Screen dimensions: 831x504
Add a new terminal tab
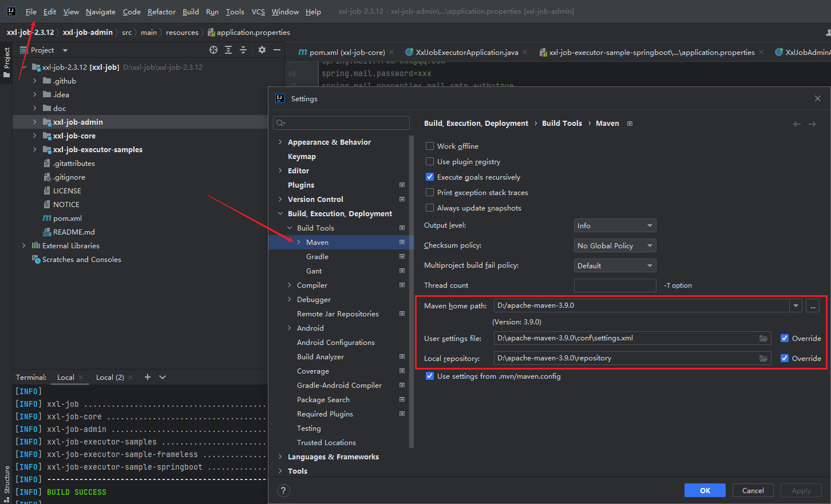point(148,377)
